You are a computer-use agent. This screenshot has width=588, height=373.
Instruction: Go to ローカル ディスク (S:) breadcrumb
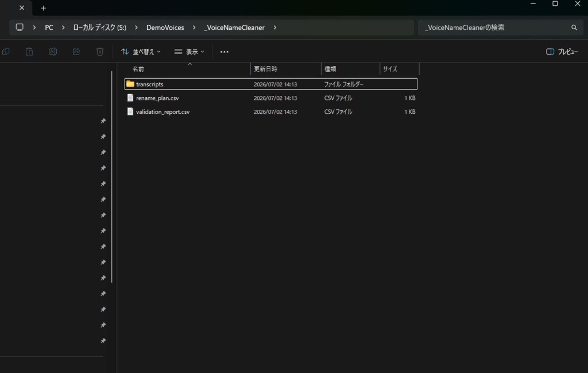point(100,28)
